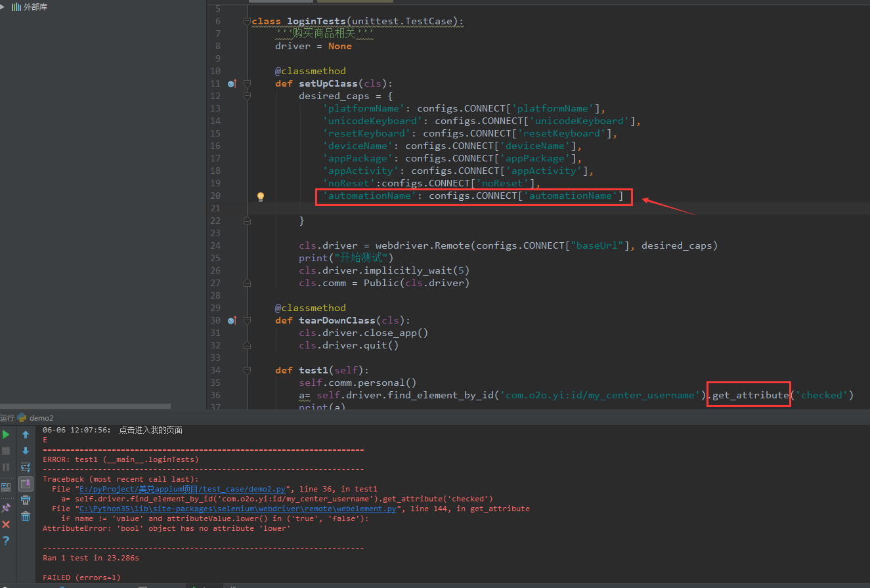The height and width of the screenshot is (588, 870).
Task: Click the 运行 panel label
Action: [7, 418]
